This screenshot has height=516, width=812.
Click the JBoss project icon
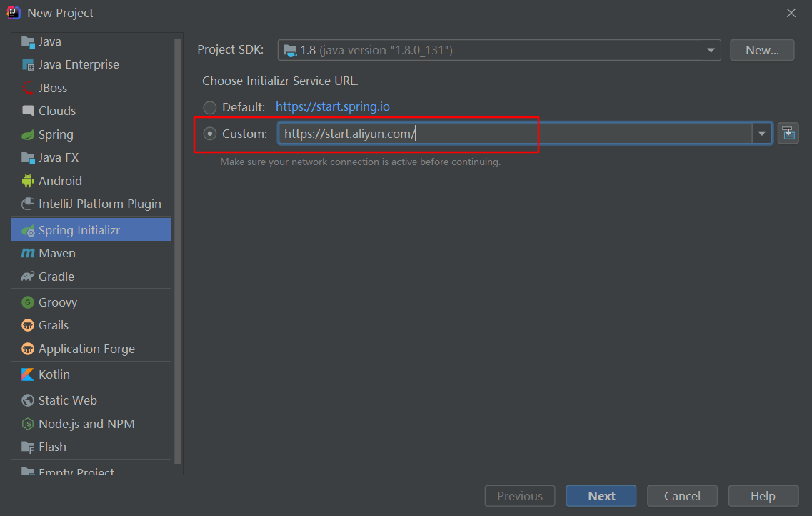pos(28,88)
